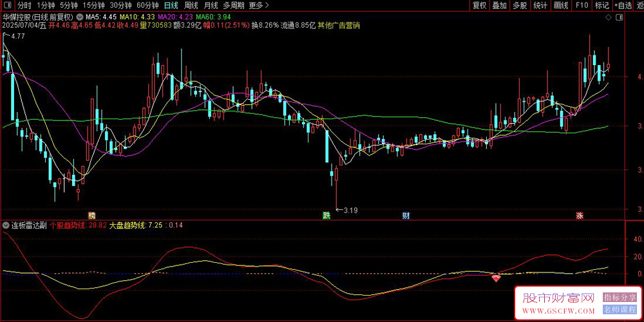644x322 pixels.
Task: Switch to the 分时 chart tab
Action: pos(24,5)
